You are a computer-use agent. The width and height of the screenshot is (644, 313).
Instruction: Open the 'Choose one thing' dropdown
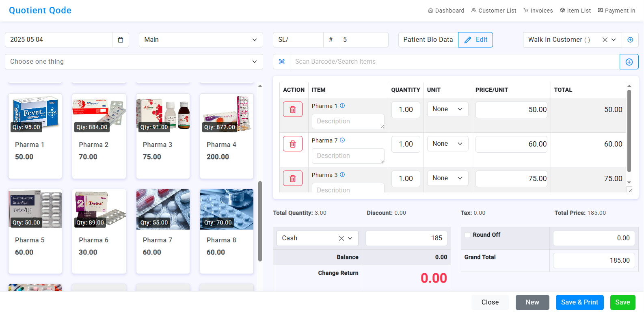[x=134, y=62]
